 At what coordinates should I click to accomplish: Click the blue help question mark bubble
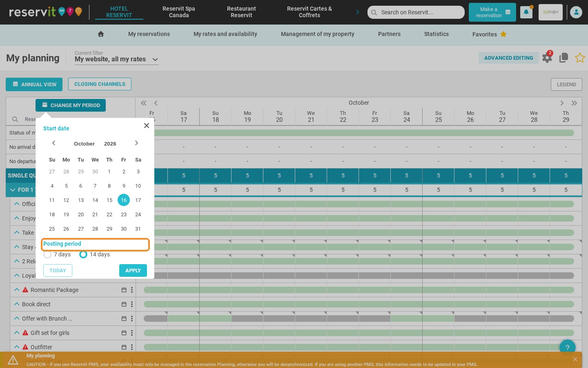point(568,348)
